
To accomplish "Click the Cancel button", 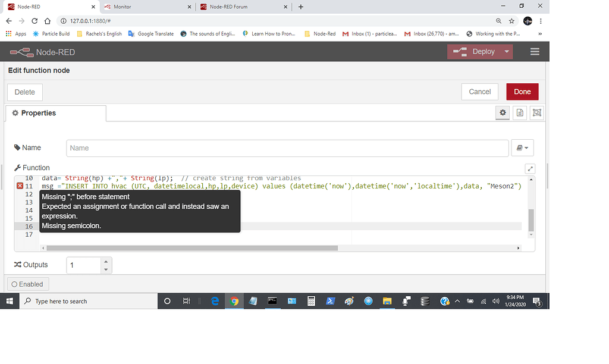I will coord(479,92).
